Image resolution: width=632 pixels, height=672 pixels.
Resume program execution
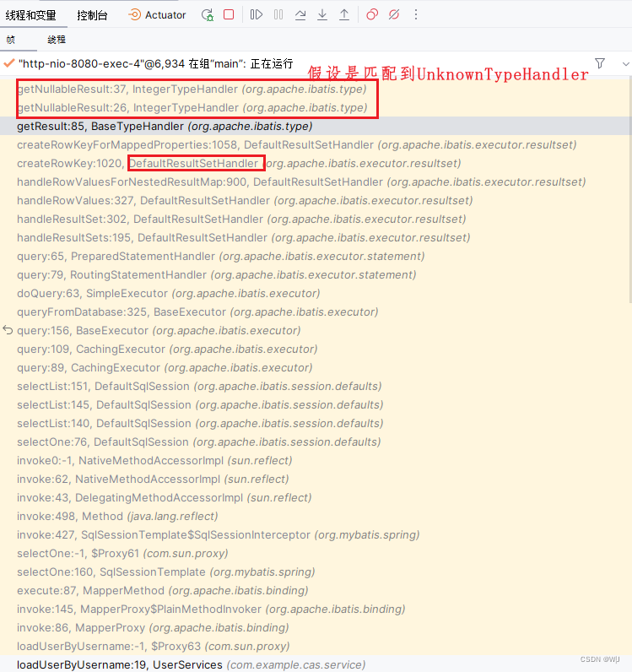(257, 14)
